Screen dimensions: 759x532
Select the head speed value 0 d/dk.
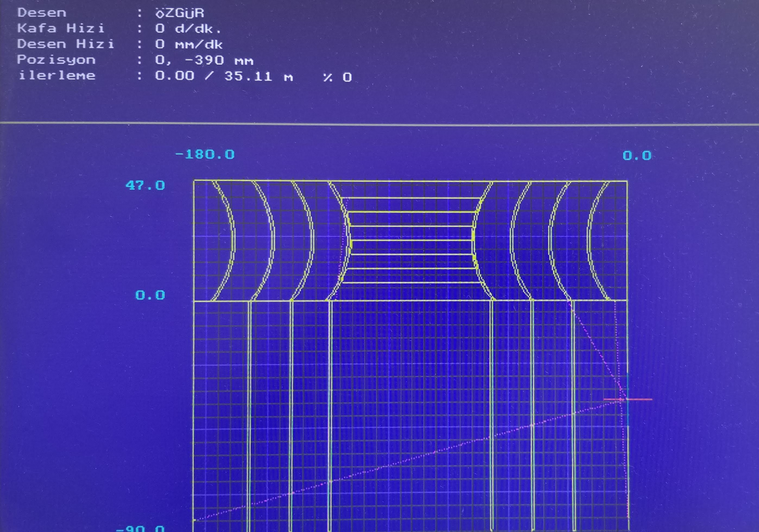[188, 29]
